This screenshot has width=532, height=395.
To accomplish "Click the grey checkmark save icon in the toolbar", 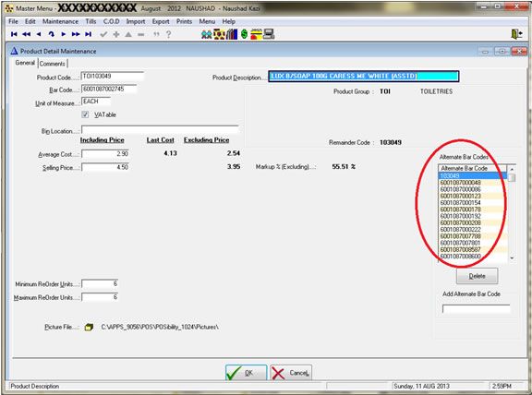I will coord(103,34).
